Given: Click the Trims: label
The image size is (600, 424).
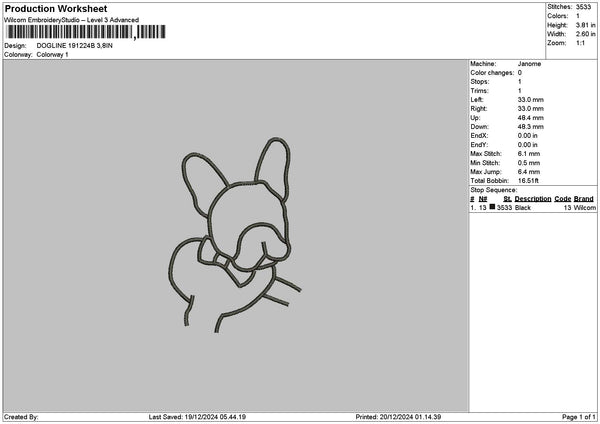Looking at the screenshot, I should (x=479, y=91).
